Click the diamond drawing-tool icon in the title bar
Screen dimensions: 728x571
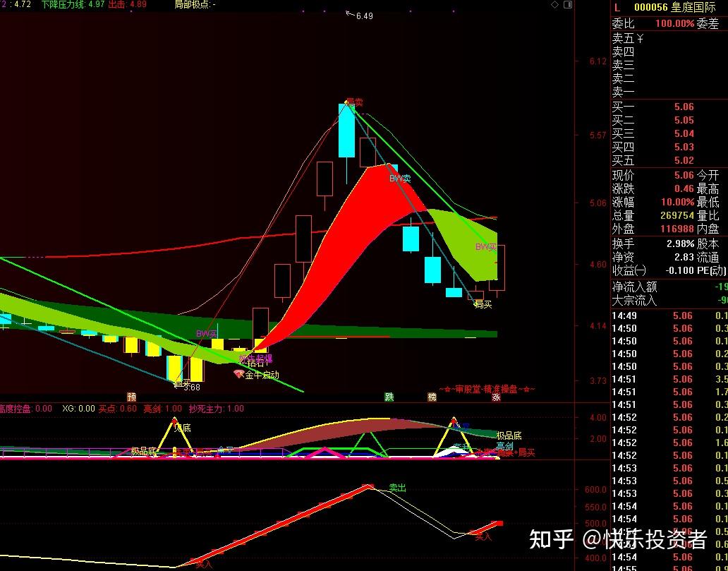point(555,4)
